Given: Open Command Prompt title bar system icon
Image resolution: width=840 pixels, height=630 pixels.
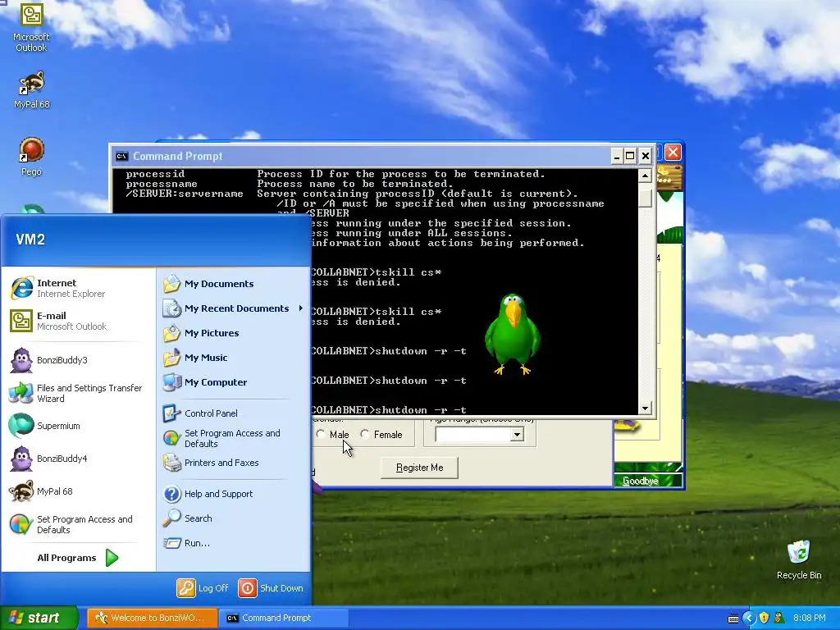Looking at the screenshot, I should point(122,157).
